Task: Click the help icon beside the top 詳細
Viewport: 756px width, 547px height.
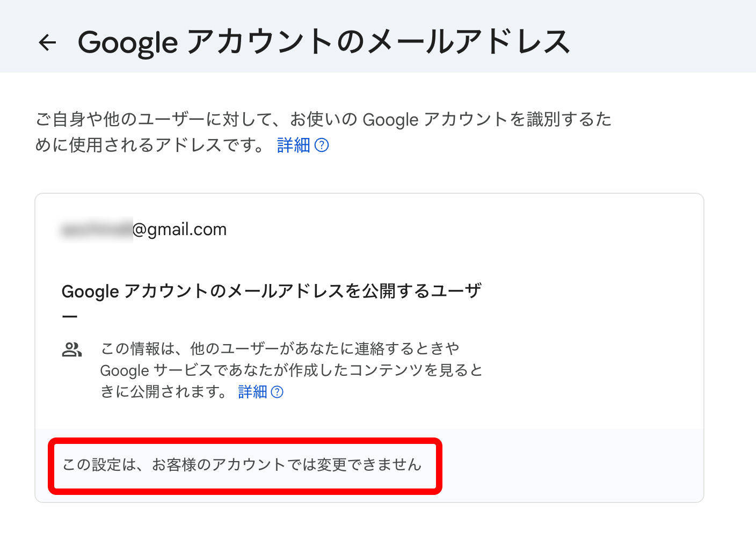Action: pos(322,145)
